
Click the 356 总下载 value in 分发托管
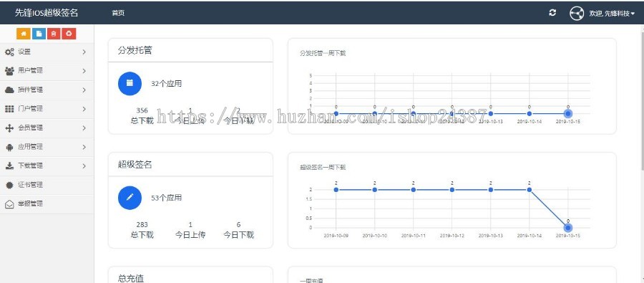[142, 110]
